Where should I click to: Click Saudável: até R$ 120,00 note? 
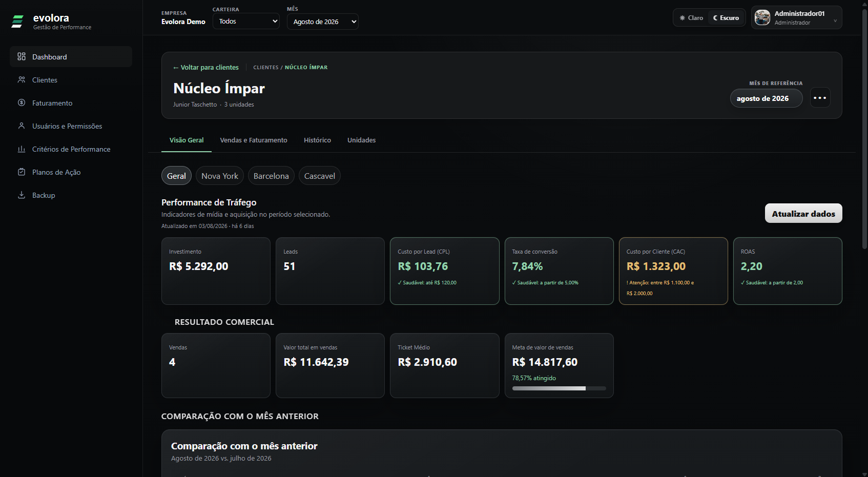[427, 283]
